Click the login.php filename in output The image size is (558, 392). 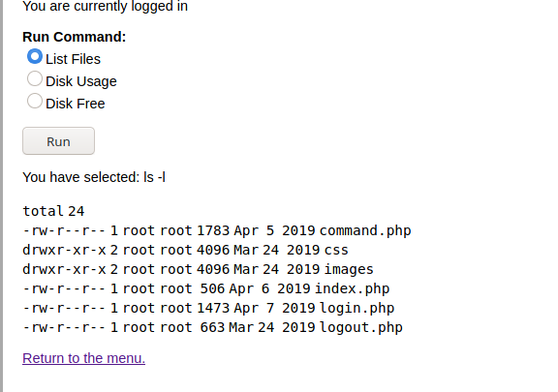click(x=356, y=308)
